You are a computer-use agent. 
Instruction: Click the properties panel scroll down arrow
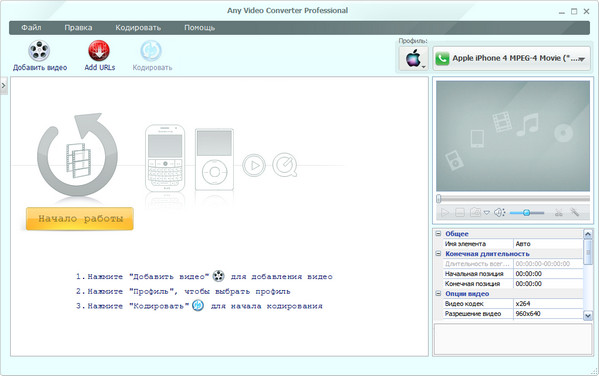click(588, 316)
